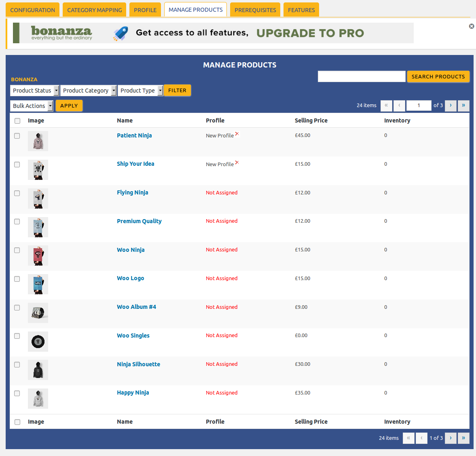Check the Woo Singles row checkbox

coord(17,336)
